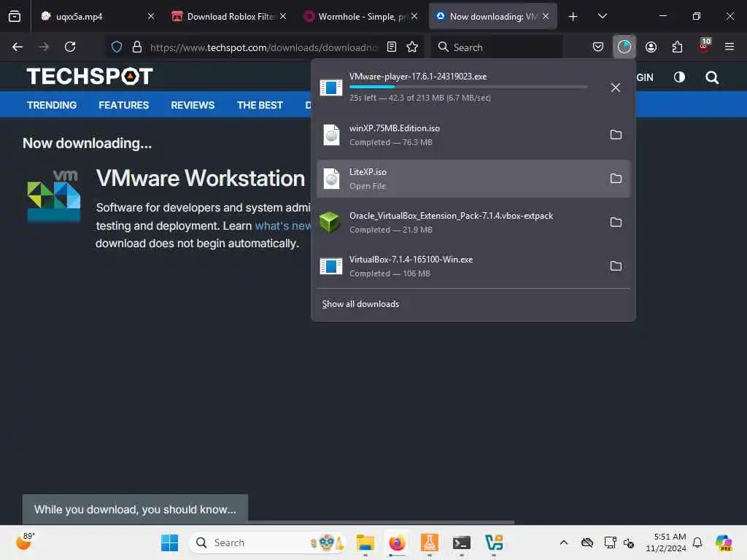The width and height of the screenshot is (747, 560).
Task: Click the site padlock security icon
Action: coord(136,47)
